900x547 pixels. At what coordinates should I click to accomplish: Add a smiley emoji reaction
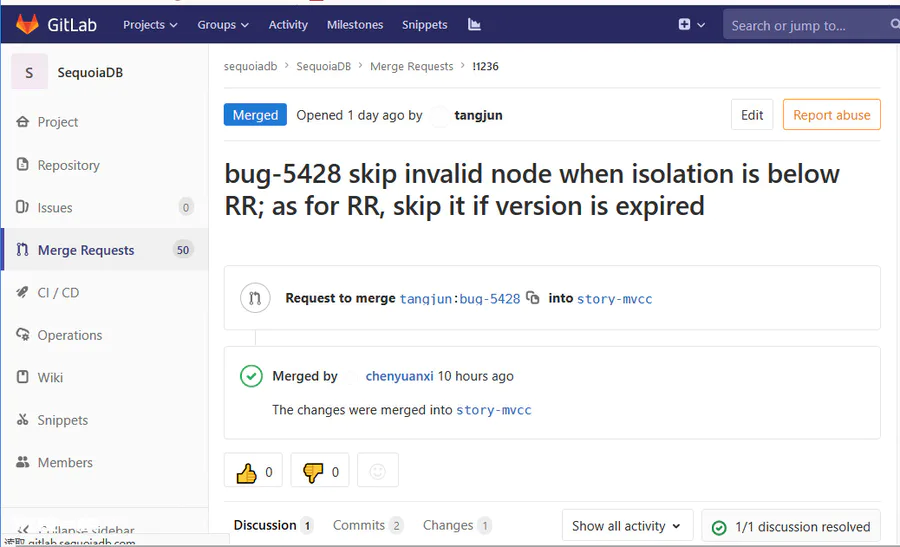pos(378,471)
